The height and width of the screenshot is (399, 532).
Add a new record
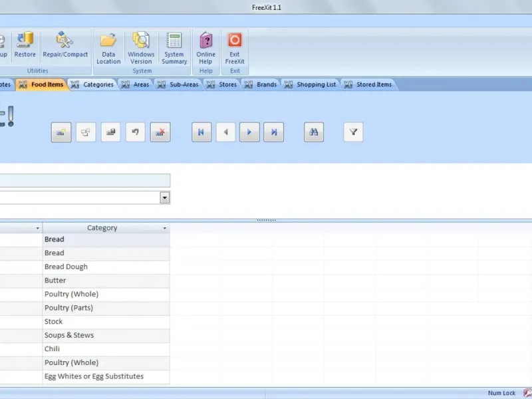(x=61, y=132)
